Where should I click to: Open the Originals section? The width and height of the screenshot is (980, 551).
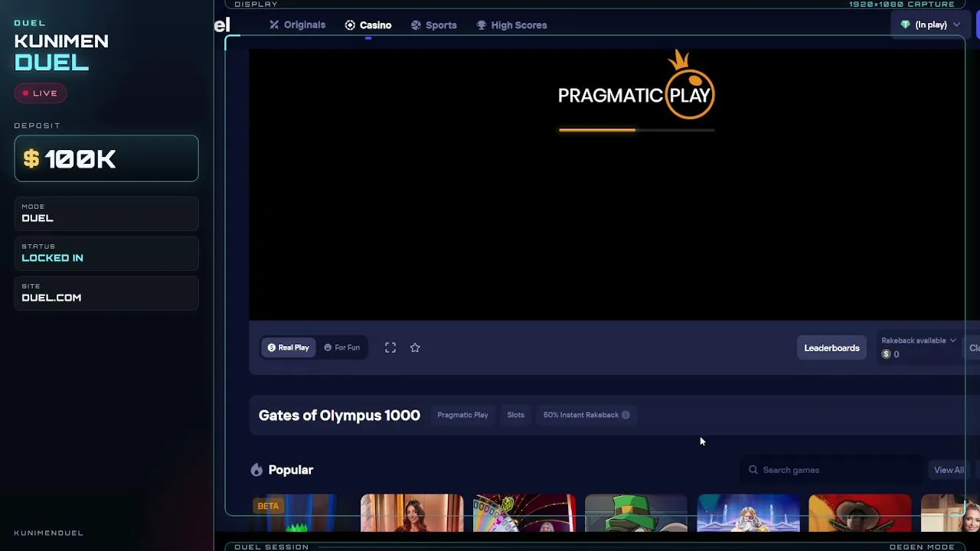(297, 25)
